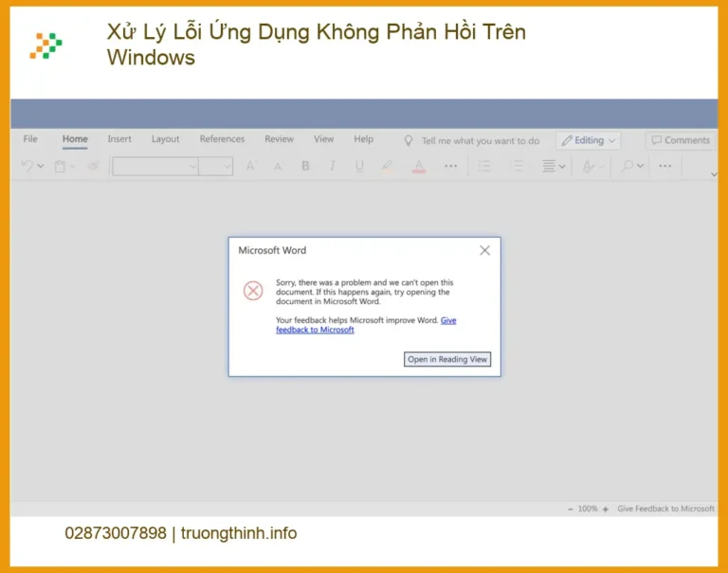Select the Home tab
This screenshot has height=573, width=728.
point(75,138)
